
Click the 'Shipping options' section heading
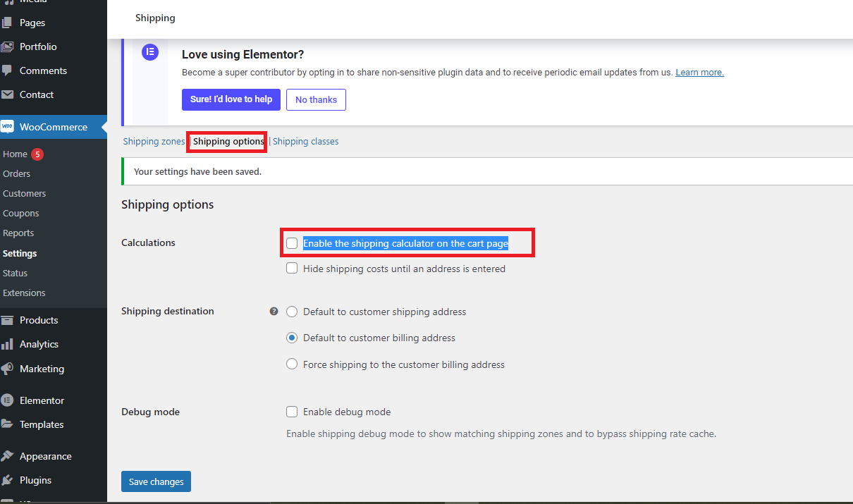[167, 204]
